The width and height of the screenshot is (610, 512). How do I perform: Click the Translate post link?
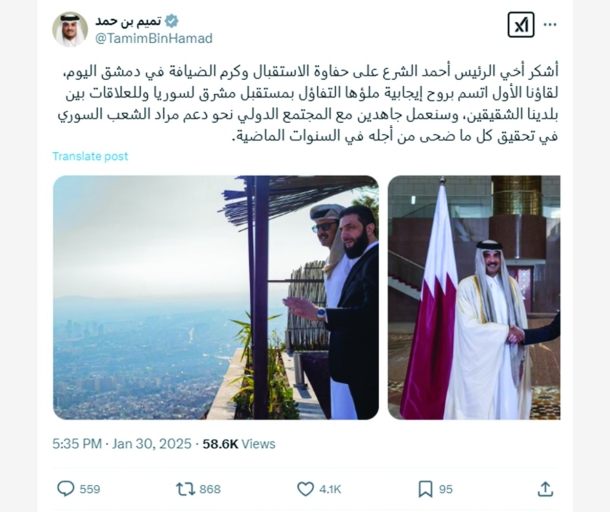click(90, 156)
